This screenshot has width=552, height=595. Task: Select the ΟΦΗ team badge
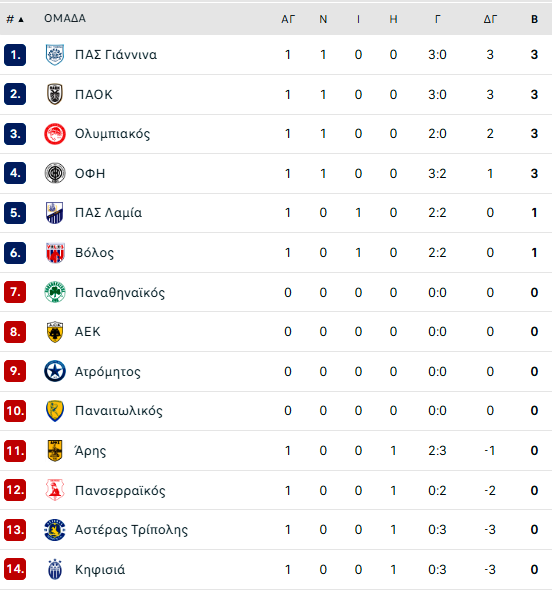(x=55, y=173)
